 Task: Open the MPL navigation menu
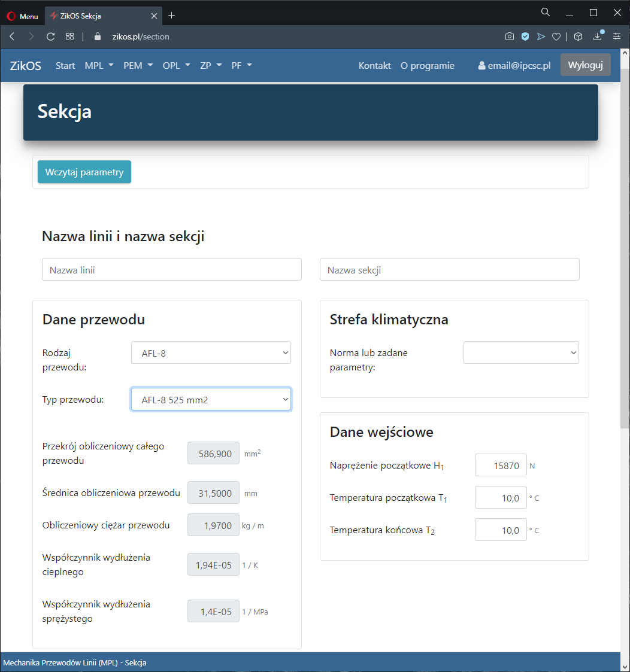tap(99, 65)
